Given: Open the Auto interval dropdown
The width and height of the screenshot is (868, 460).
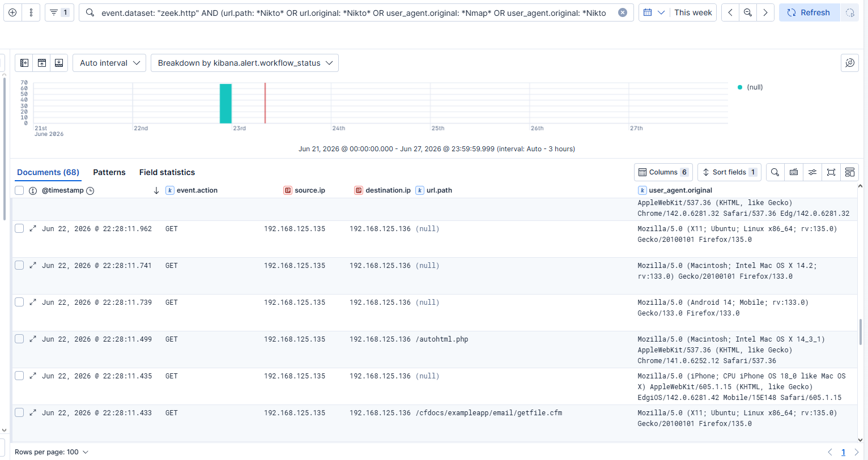Looking at the screenshot, I should point(109,63).
